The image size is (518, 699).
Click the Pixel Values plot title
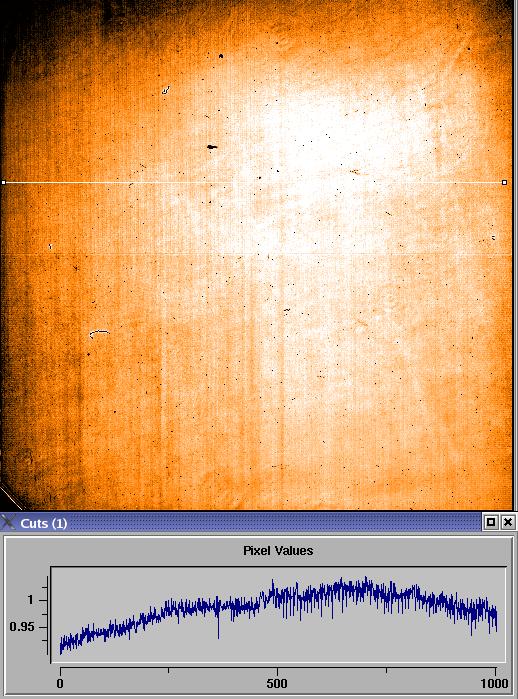click(x=278, y=551)
